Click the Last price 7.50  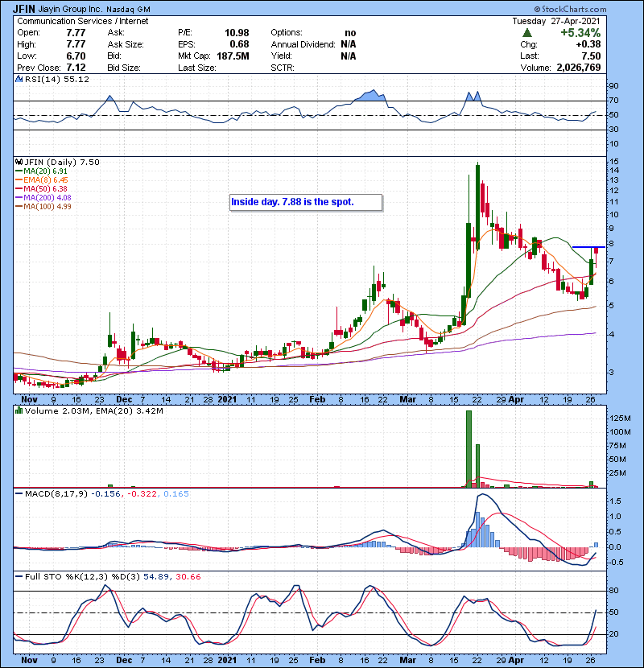pos(591,56)
